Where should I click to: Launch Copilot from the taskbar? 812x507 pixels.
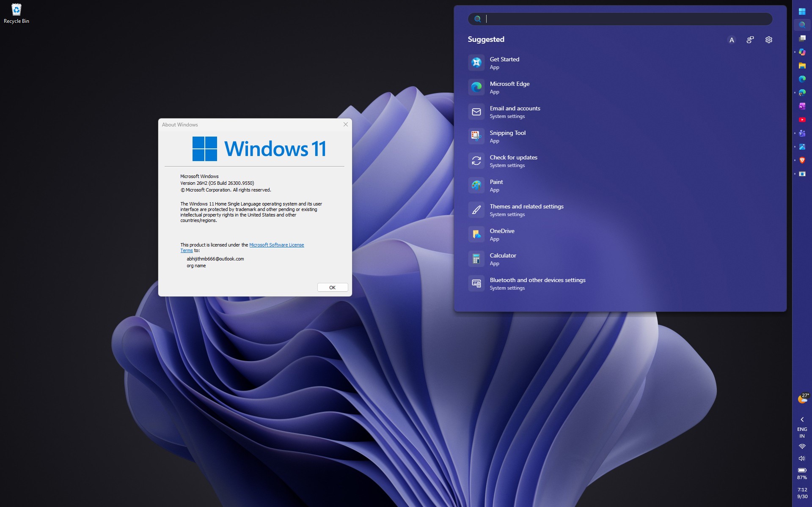point(802,52)
